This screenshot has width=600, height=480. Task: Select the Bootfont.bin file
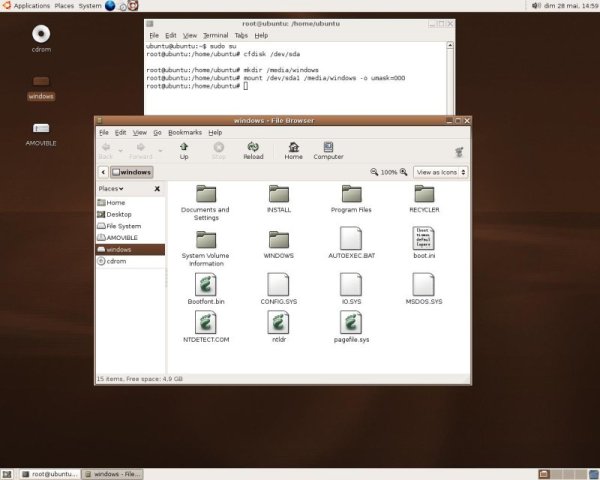(206, 289)
